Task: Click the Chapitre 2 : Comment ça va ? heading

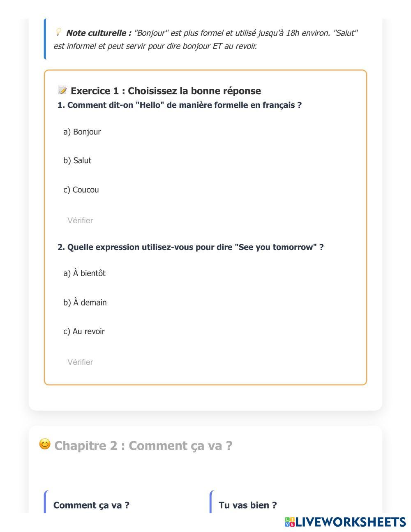Action: point(143,446)
